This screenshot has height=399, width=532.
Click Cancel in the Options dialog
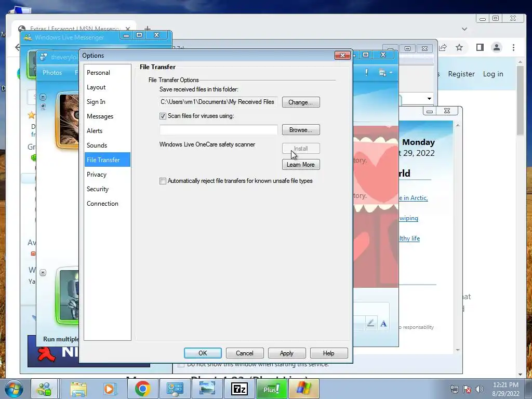(245, 353)
